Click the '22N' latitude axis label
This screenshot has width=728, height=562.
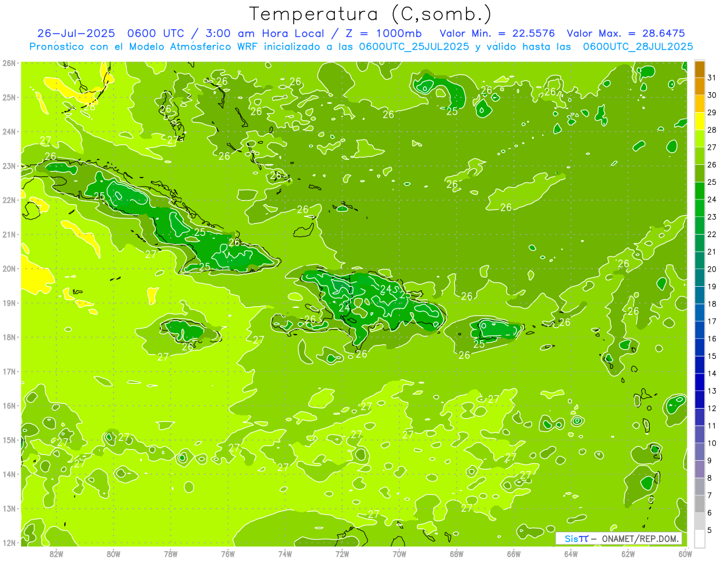(9, 200)
